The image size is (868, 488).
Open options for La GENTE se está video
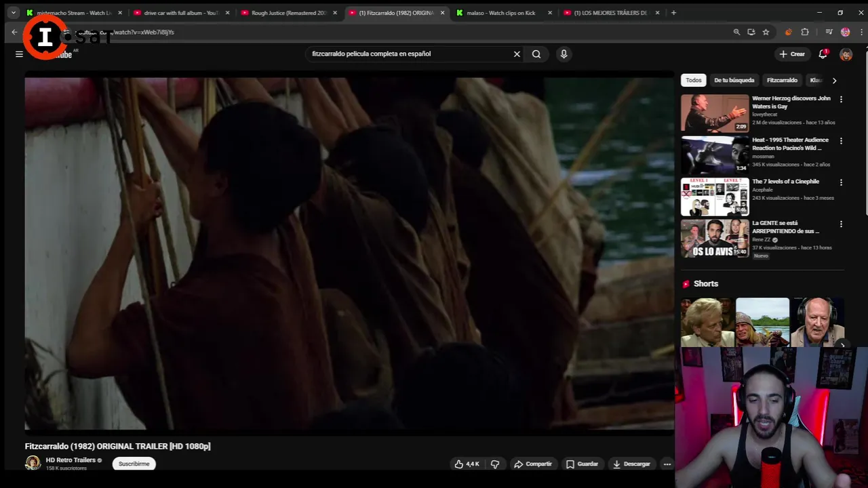841,224
